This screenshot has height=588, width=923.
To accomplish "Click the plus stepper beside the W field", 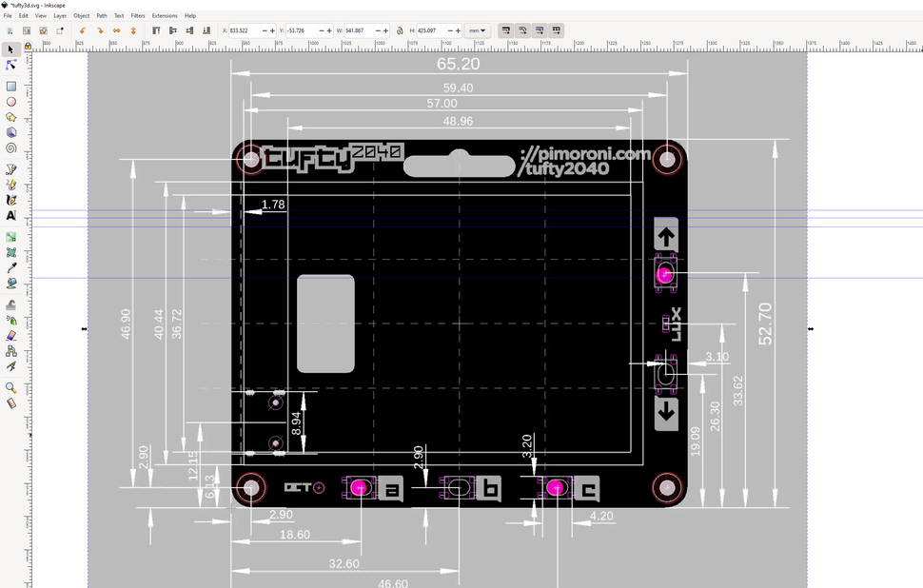I will pos(386,29).
